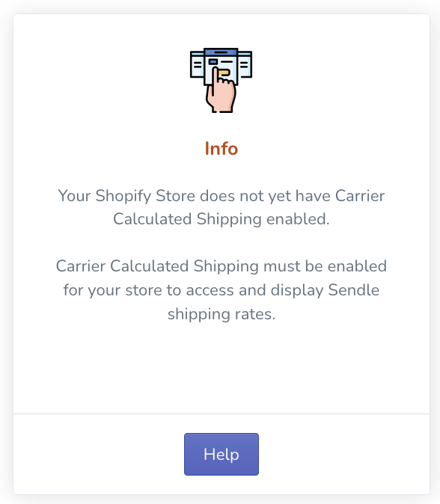Click the word 'Sendle' in the message
The height and width of the screenshot is (504, 440).
(353, 290)
